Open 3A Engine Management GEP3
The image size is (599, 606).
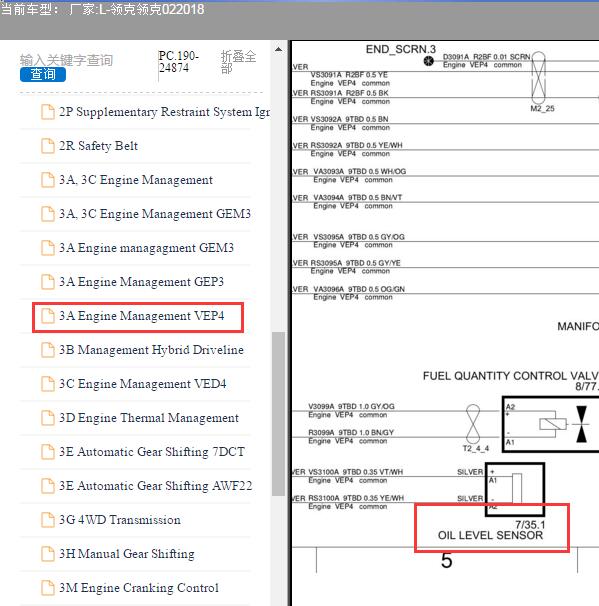141,282
